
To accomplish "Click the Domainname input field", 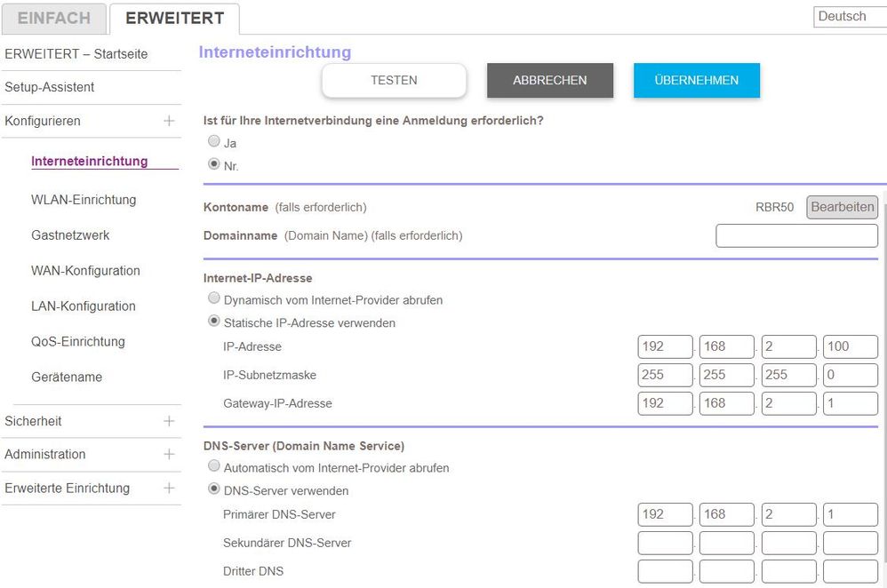I will (796, 235).
